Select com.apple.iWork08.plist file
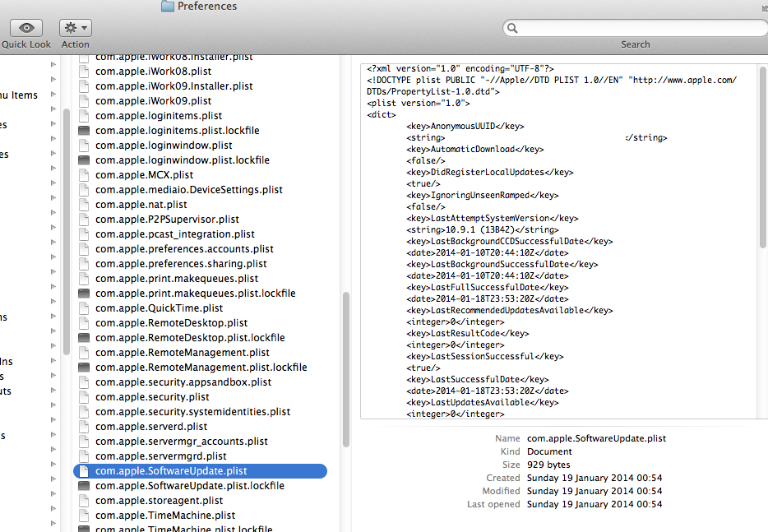The width and height of the screenshot is (768, 532). pyautogui.click(x=153, y=71)
